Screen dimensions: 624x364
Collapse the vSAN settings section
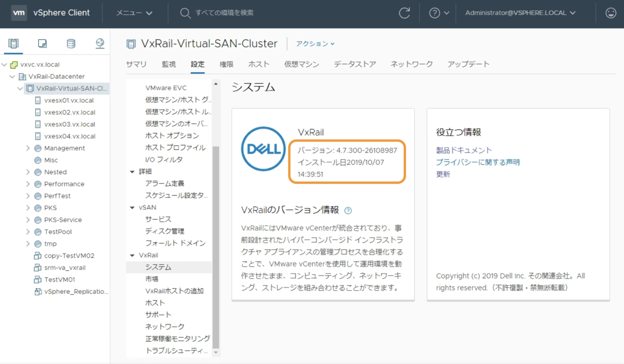pyautogui.click(x=132, y=207)
